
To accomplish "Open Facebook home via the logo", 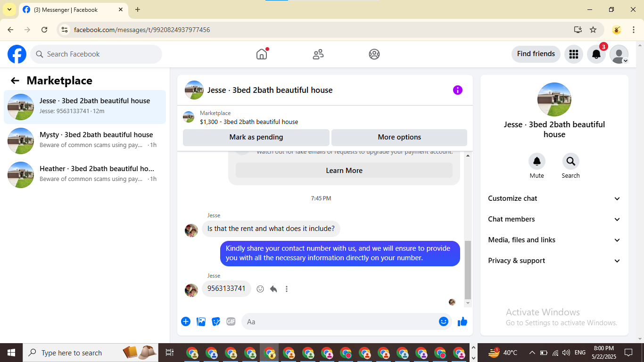I will pyautogui.click(x=17, y=54).
